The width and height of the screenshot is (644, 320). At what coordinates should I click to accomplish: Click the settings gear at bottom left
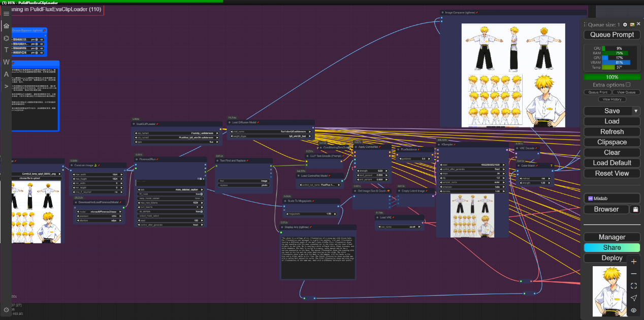[6, 310]
